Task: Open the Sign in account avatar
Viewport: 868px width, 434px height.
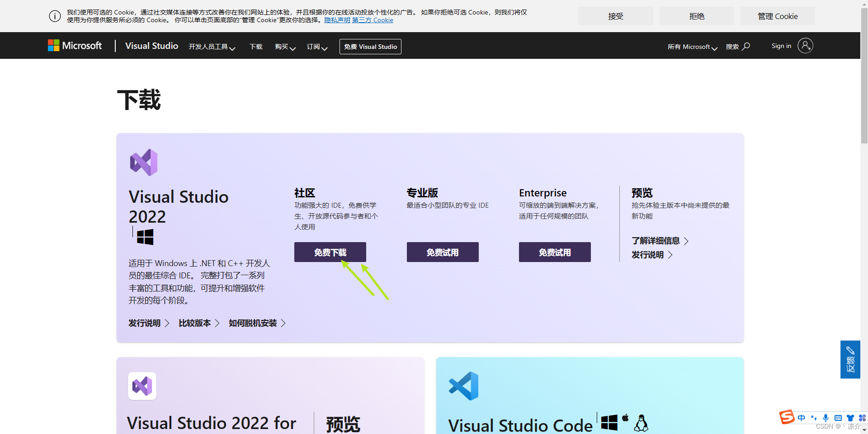Action: pyautogui.click(x=805, y=46)
